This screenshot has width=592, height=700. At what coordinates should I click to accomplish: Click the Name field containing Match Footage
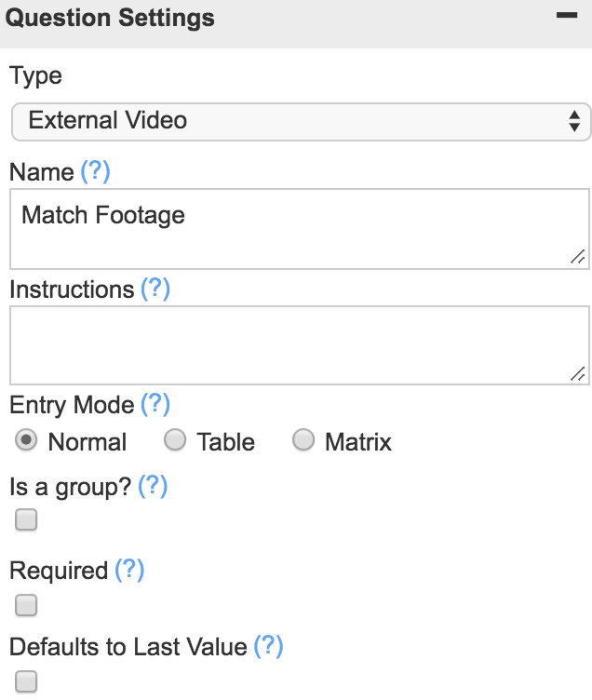[300, 229]
